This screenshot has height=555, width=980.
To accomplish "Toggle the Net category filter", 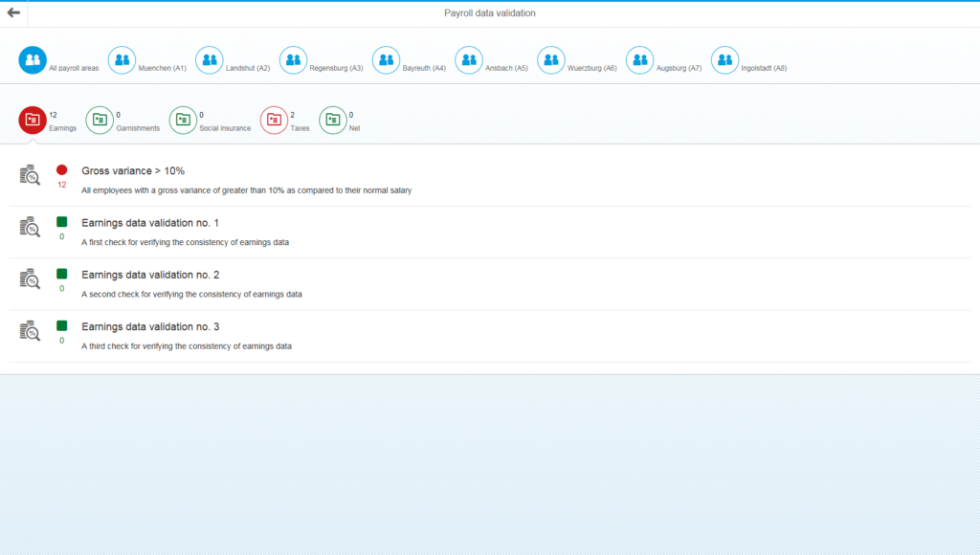I will click(x=332, y=120).
